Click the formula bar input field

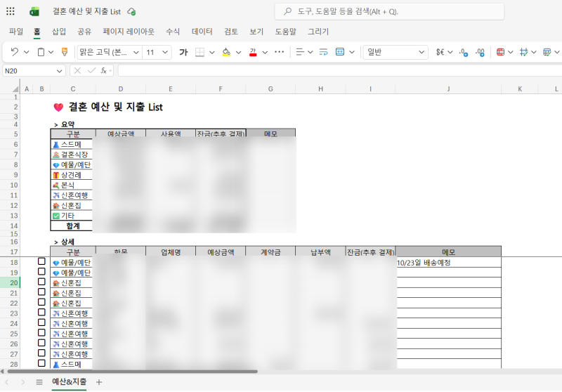coord(340,70)
